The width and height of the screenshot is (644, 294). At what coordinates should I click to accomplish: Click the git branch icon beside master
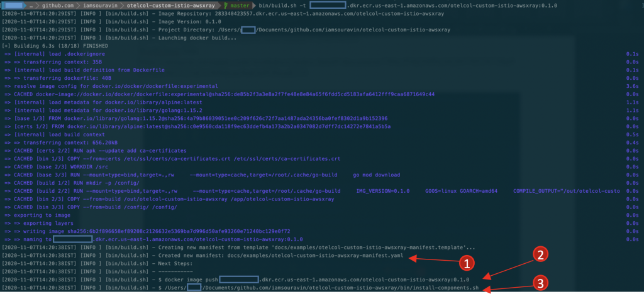226,6
